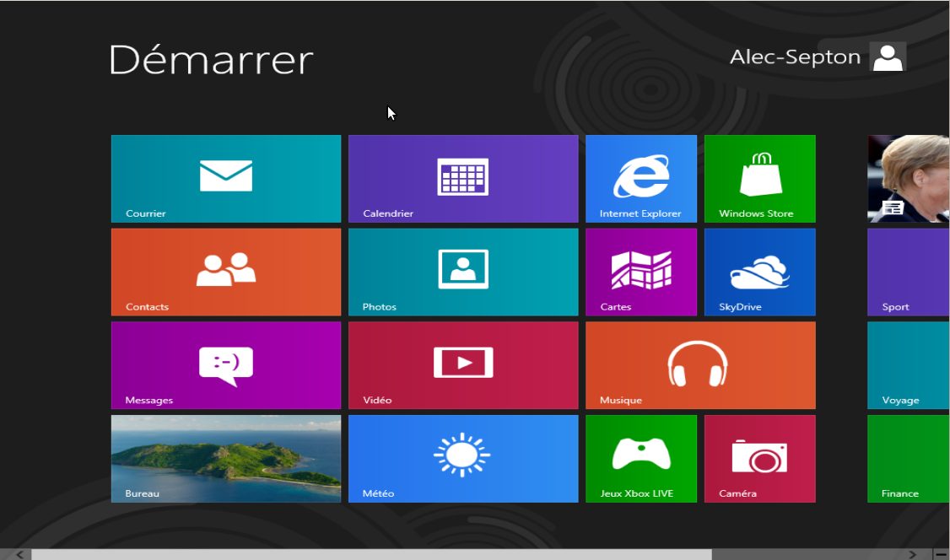Open the Courrier mail tile
The width and height of the screenshot is (950, 560).
click(225, 178)
